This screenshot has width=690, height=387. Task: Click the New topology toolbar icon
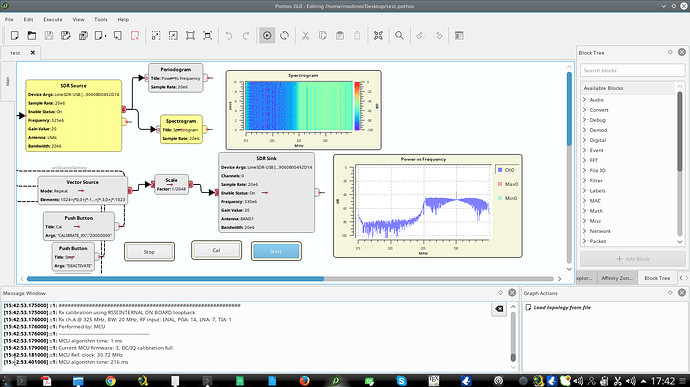[x=15, y=36]
